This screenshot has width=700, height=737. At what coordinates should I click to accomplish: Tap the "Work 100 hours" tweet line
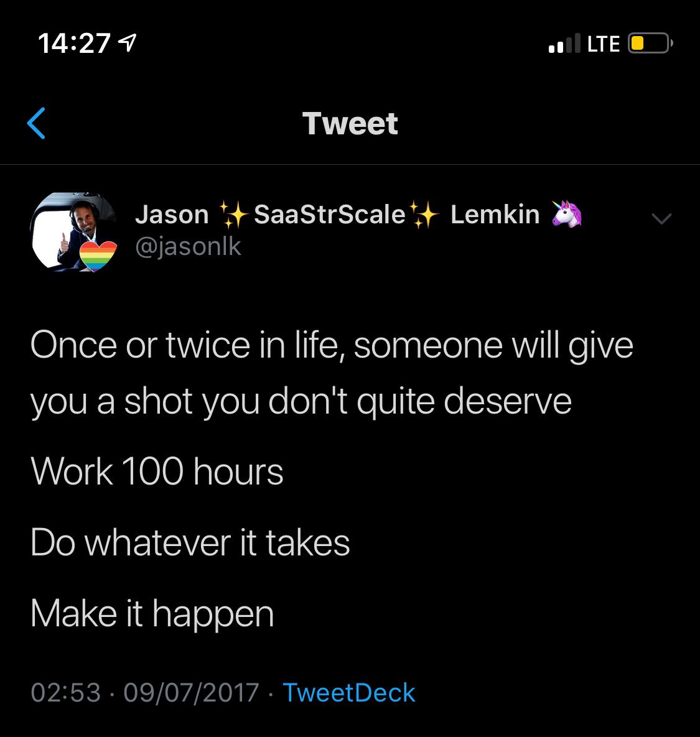pyautogui.click(x=157, y=471)
